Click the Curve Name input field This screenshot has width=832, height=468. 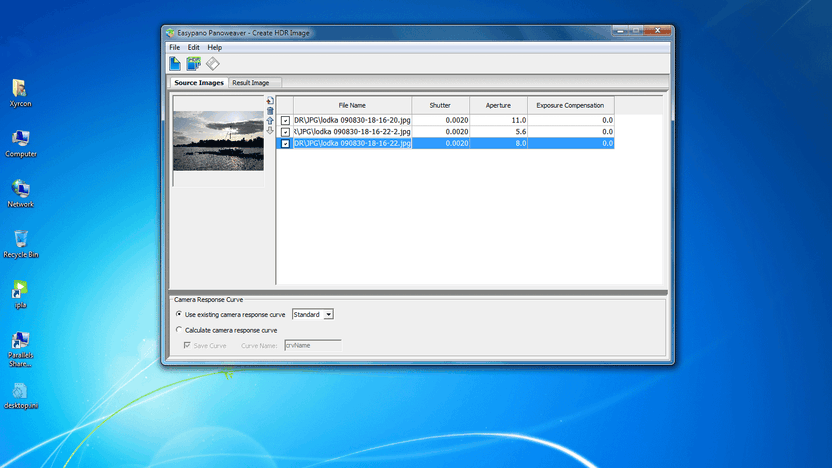coord(313,345)
